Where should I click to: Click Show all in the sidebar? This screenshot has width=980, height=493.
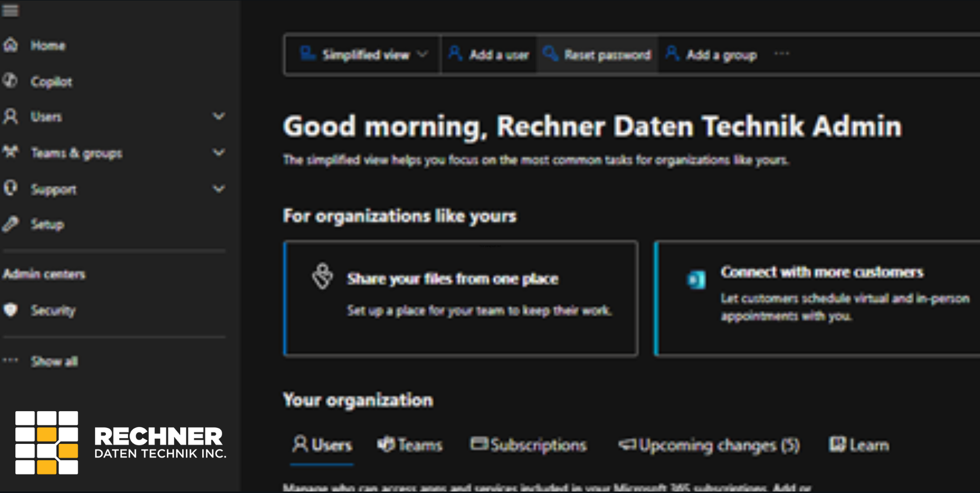point(54,361)
